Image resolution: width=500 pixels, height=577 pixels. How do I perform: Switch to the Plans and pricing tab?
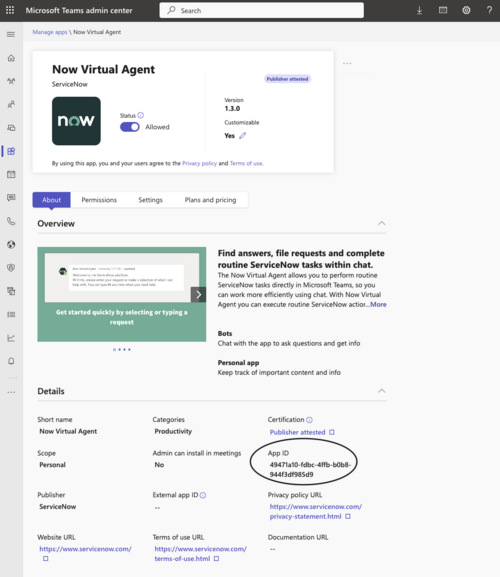(x=210, y=200)
